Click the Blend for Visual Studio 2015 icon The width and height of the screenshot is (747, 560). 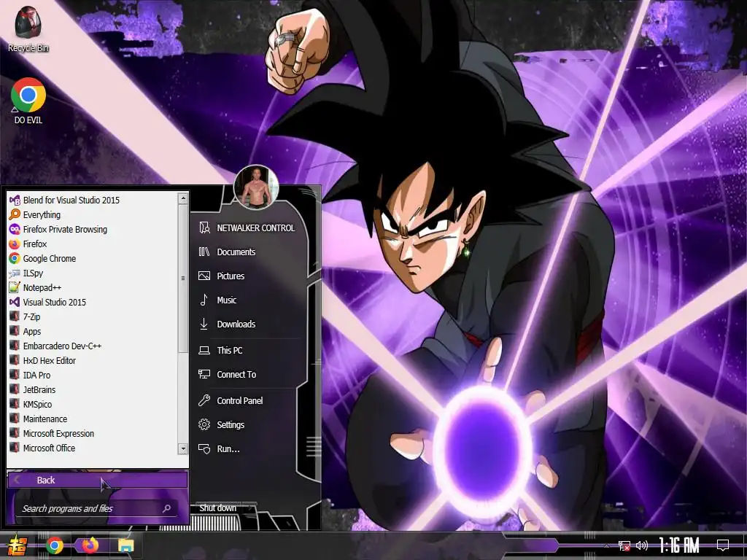[15, 200]
